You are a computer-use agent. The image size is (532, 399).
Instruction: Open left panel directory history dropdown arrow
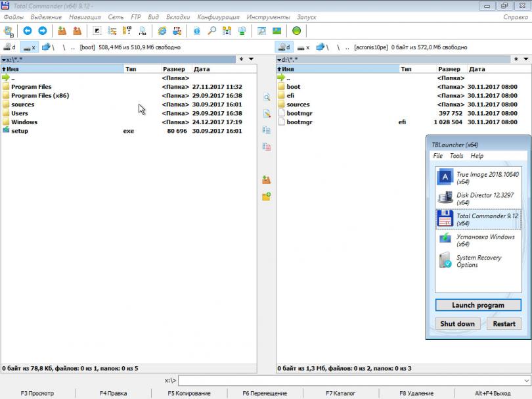pyautogui.click(x=251, y=59)
